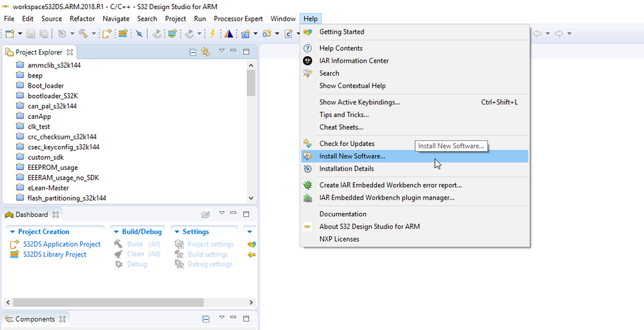The height and width of the screenshot is (330, 644).
Task: Open the Refactor menu
Action: pos(82,19)
